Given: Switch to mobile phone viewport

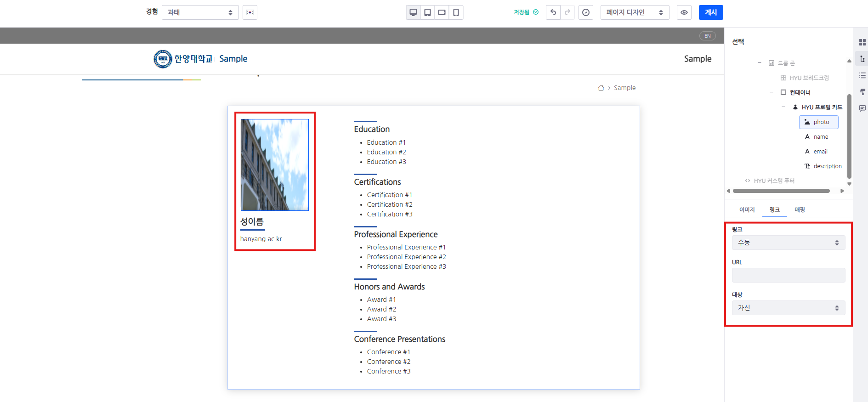Looking at the screenshot, I should [456, 12].
